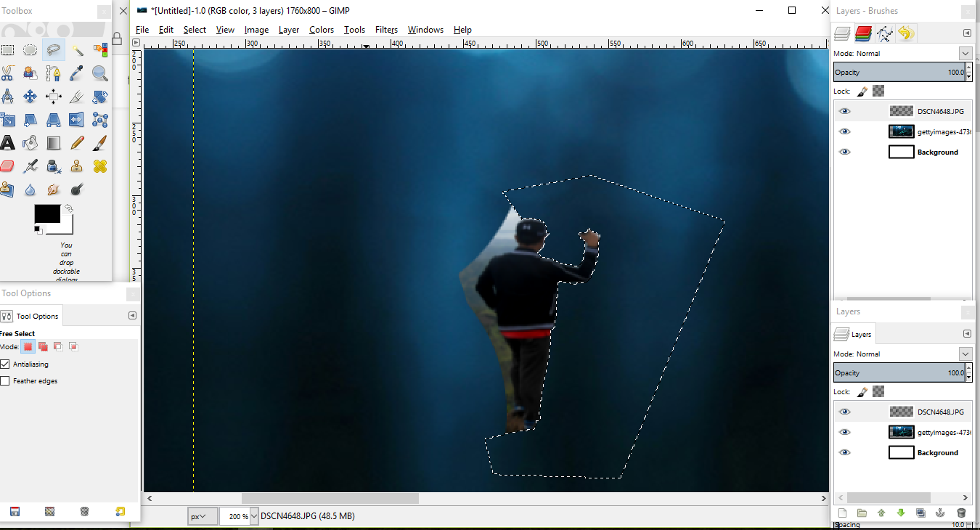Select the Smudge finger tool
Image resolution: width=980 pixels, height=530 pixels.
pyautogui.click(x=53, y=189)
